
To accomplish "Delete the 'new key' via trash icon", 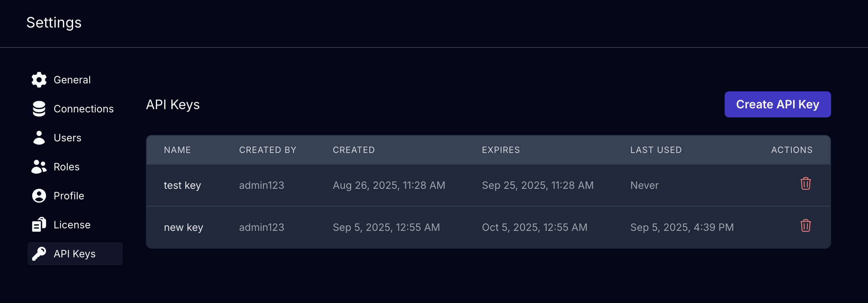I will [806, 226].
